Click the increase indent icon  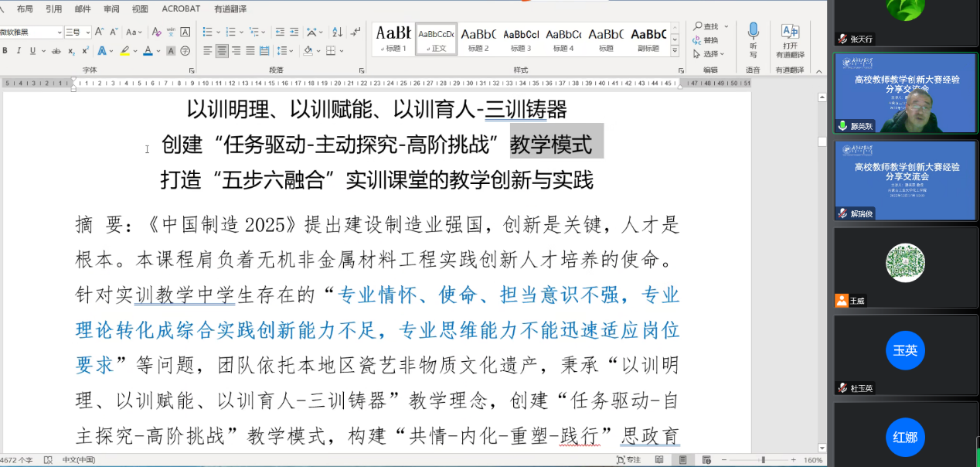point(294,32)
